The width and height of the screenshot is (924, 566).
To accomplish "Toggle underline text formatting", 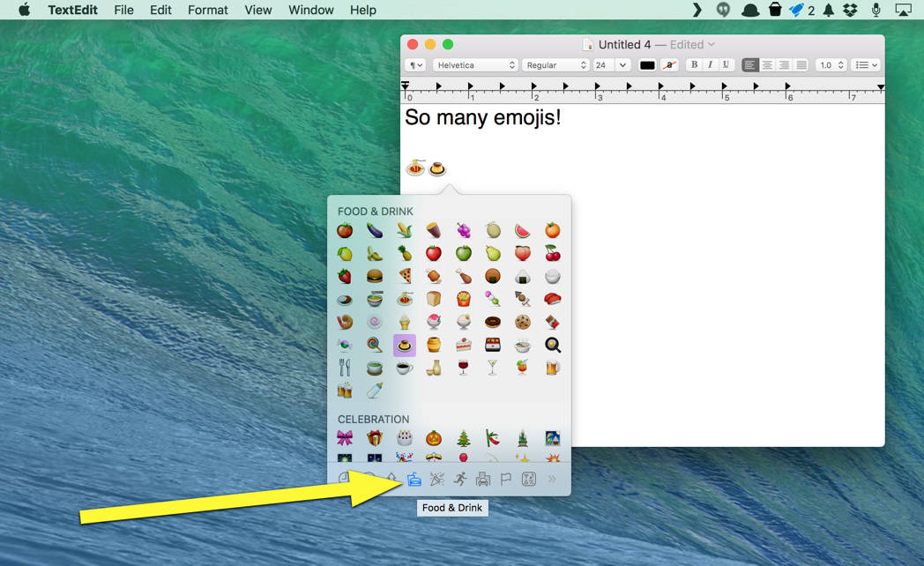I will [727, 65].
